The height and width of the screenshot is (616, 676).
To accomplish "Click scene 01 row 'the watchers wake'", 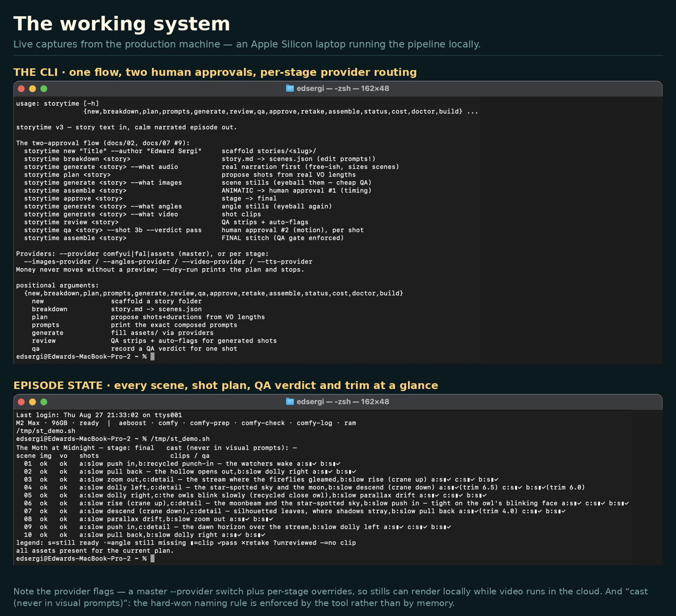I will pyautogui.click(x=182, y=464).
